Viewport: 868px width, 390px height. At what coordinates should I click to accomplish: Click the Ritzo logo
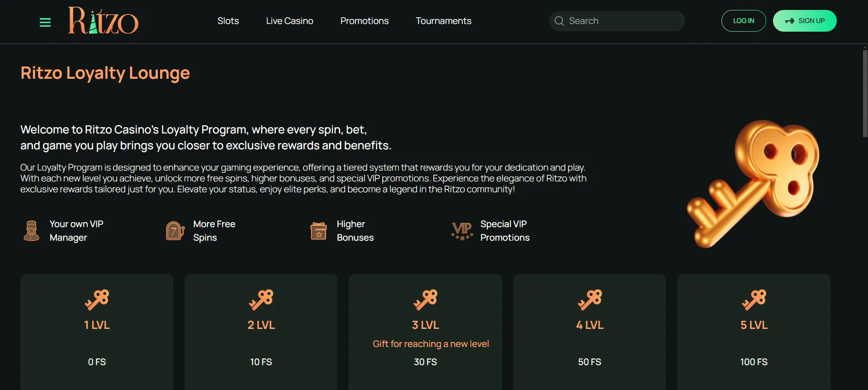(103, 20)
